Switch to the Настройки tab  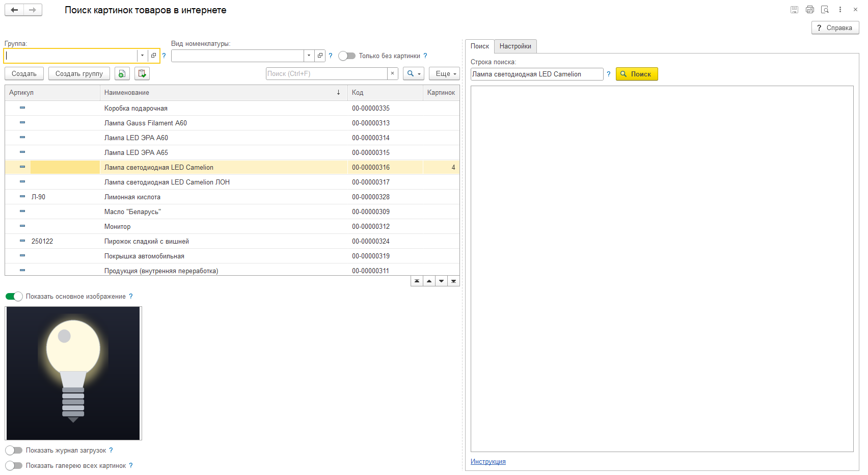pyautogui.click(x=516, y=46)
